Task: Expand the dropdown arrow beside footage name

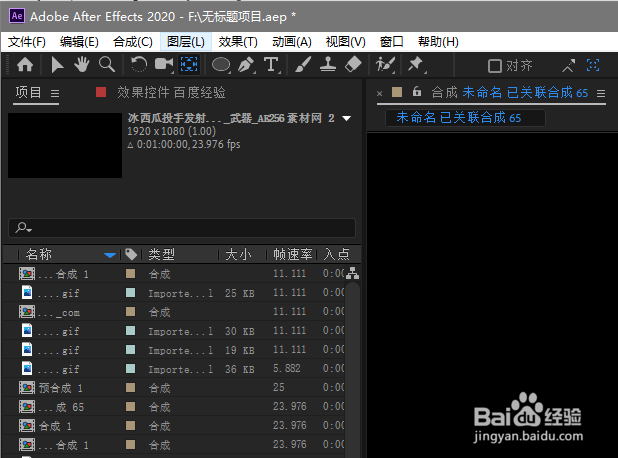Action: point(346,118)
